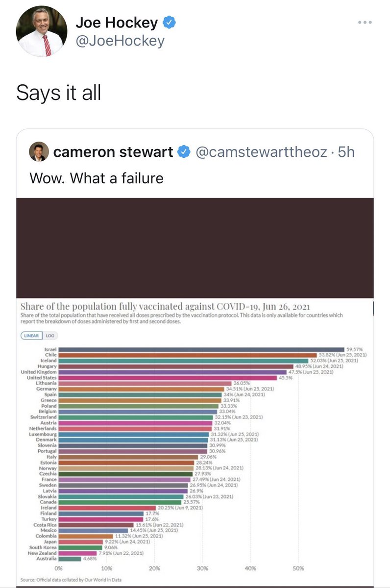The width and height of the screenshot is (390, 588).
Task: Click cameron stewart's verified badge
Action: tap(184, 152)
